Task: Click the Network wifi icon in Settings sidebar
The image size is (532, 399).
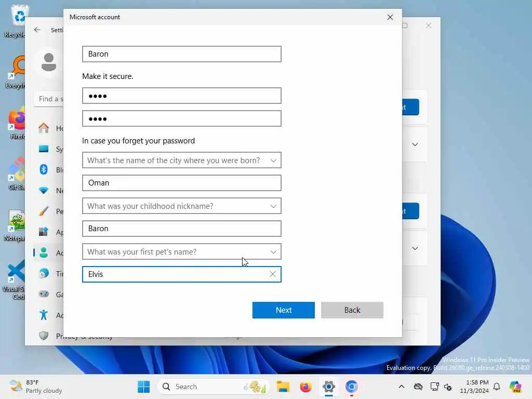Action: (44, 190)
